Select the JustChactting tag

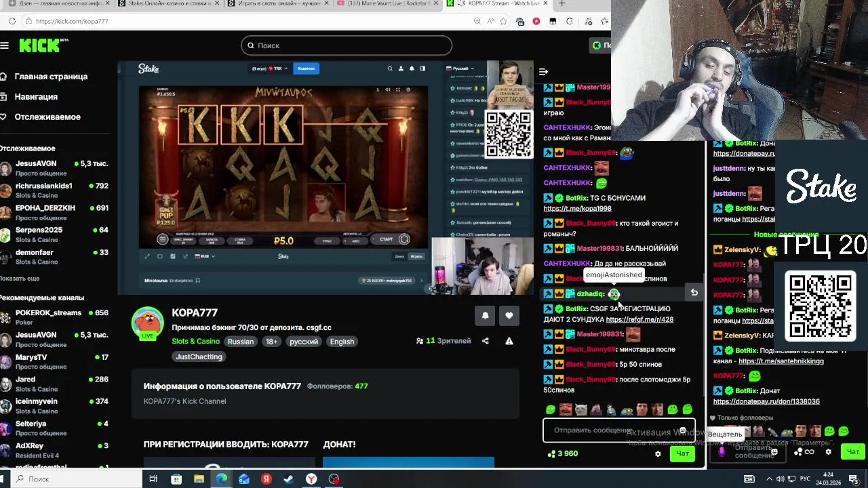tap(199, 357)
